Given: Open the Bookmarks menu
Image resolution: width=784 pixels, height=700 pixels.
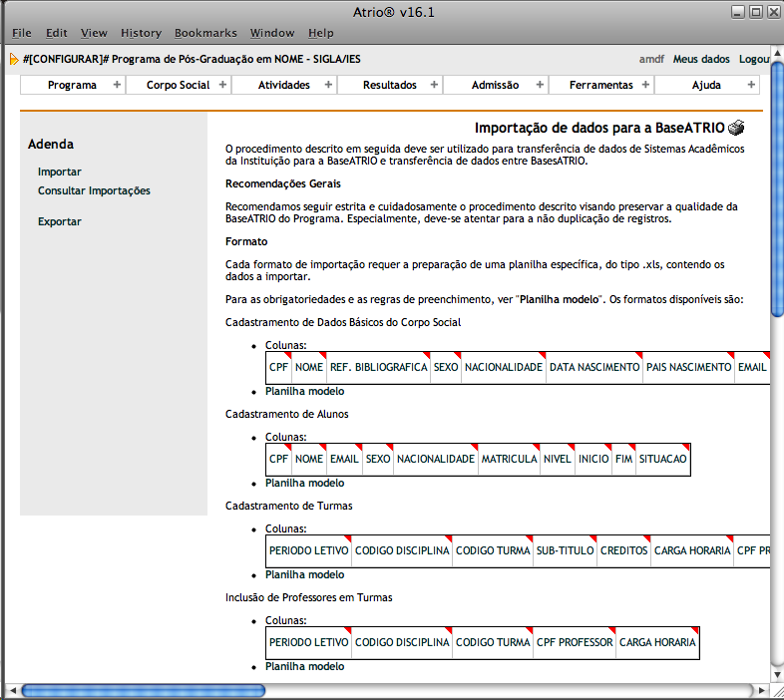Looking at the screenshot, I should pyautogui.click(x=203, y=33).
